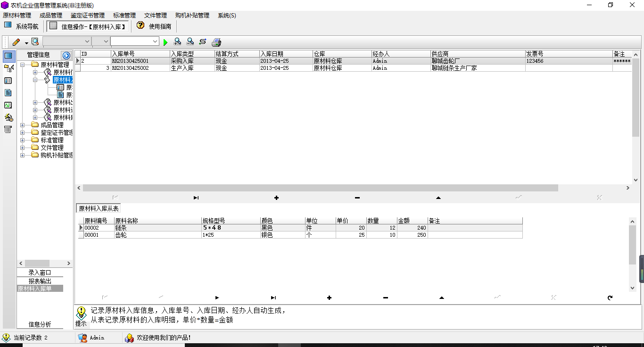Viewport: 644px width, 347px height.
Task: Click the 原材料入库单 list item
Action: click(40, 289)
